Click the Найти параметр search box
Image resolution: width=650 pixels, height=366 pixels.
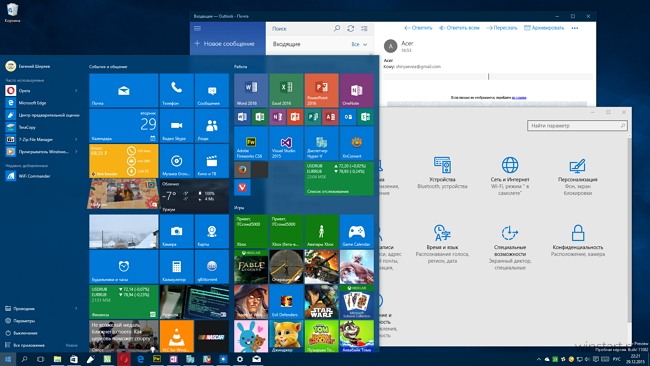coord(577,126)
